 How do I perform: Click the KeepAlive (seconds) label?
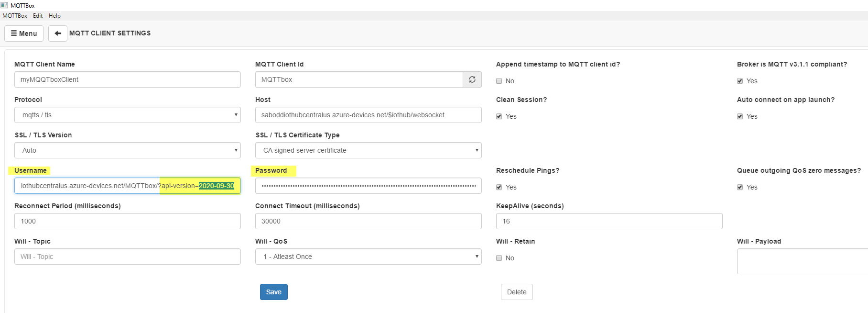coord(530,206)
